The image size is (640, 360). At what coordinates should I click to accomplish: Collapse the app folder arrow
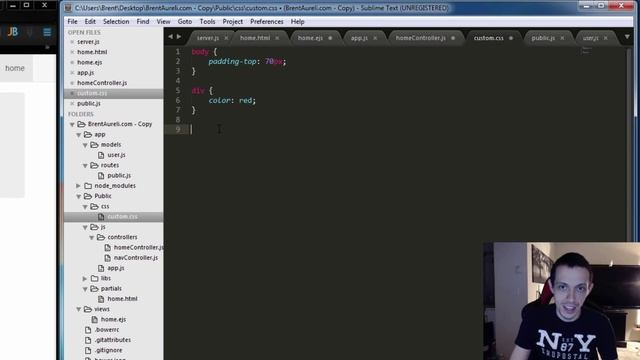(79, 134)
